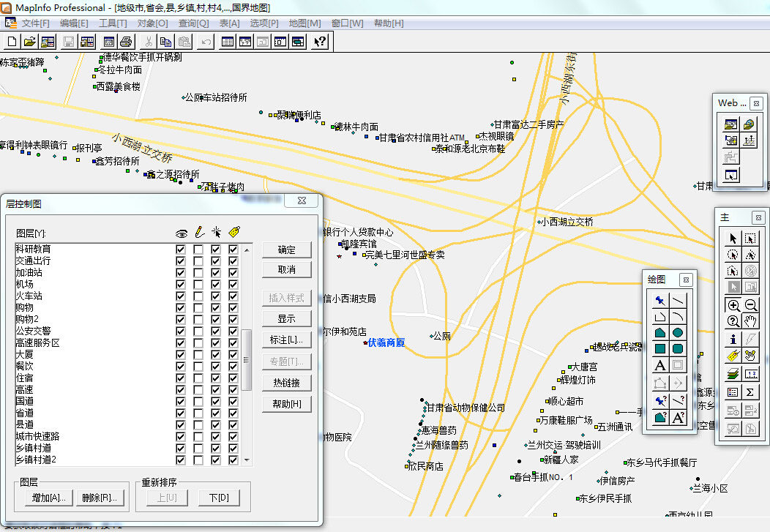Screen dimensions: 770x532
Task: Open a New Map window icon
Action: point(245,42)
